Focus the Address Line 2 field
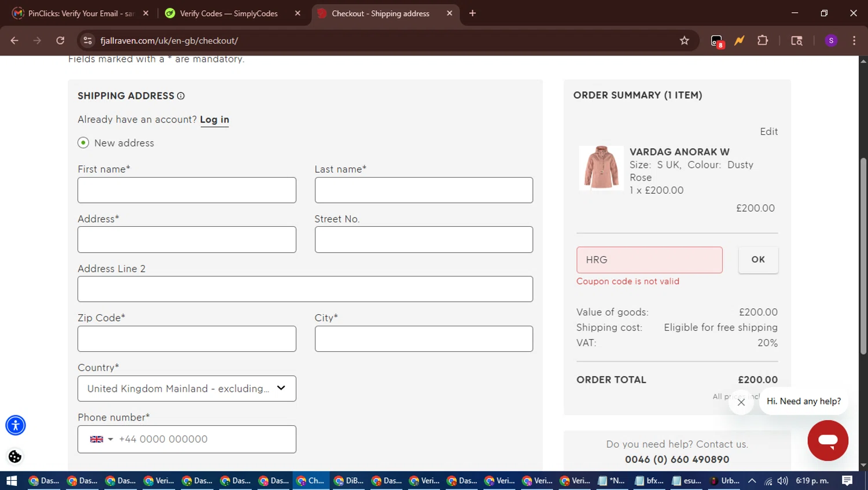The height and width of the screenshot is (490, 868). (x=305, y=289)
